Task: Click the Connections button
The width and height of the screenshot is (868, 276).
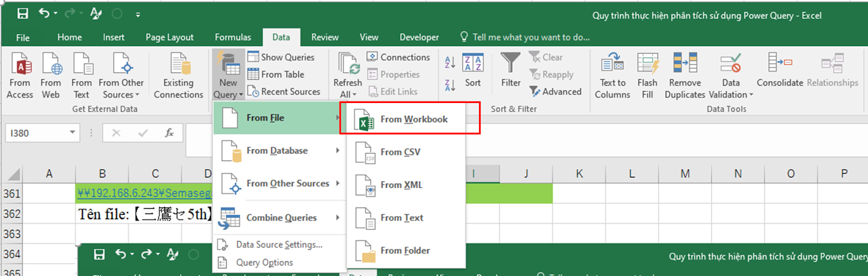Action: point(399,57)
